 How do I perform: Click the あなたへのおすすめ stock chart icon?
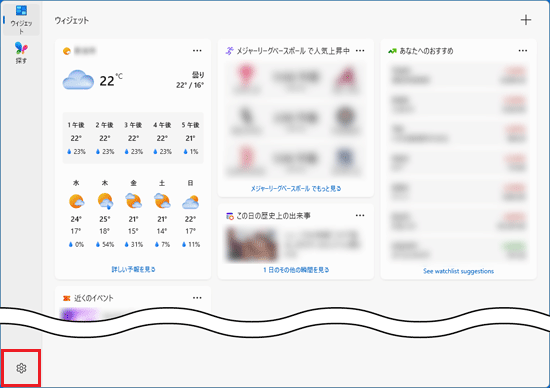[392, 51]
